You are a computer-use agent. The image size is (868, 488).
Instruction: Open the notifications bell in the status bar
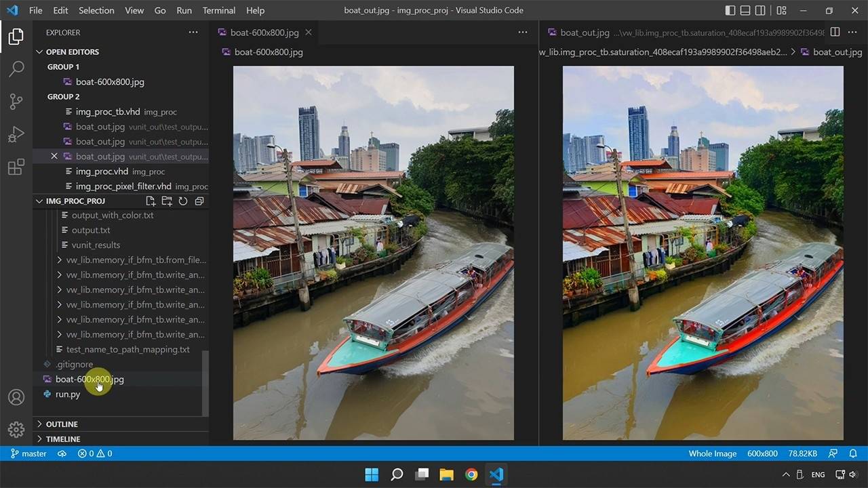(854, 453)
